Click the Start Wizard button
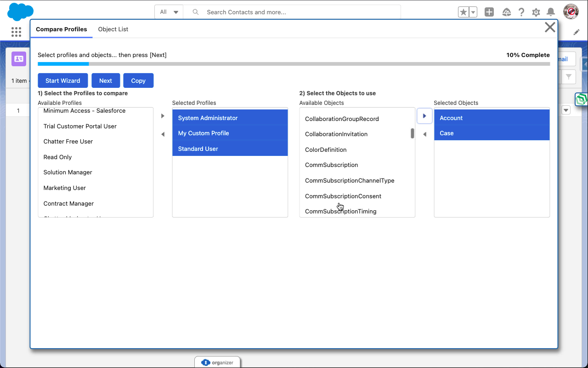 pos(63,80)
